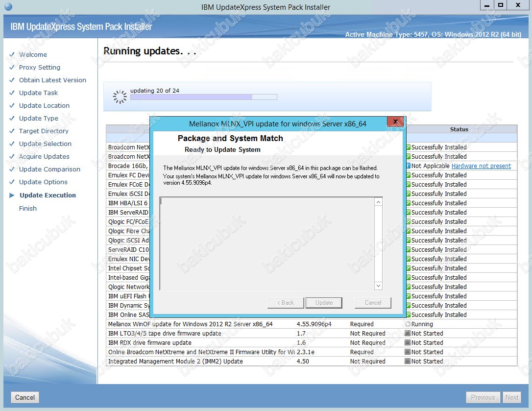Select 'Online Broadcom NetXtreme and NetXtreme II' row
Image resolution: width=532 pixels, height=411 pixels.
point(312,352)
